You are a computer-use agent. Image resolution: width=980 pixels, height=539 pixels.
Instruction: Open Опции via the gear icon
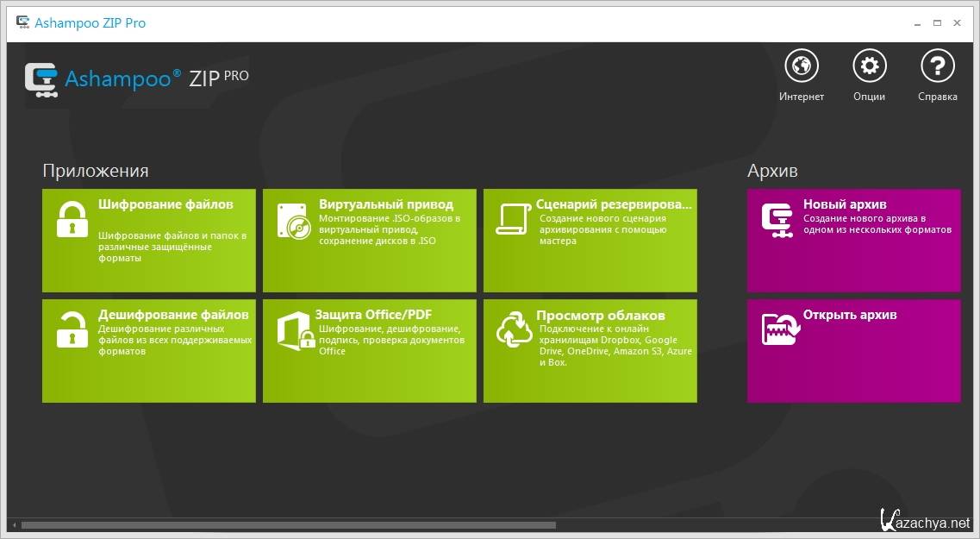[x=869, y=66]
